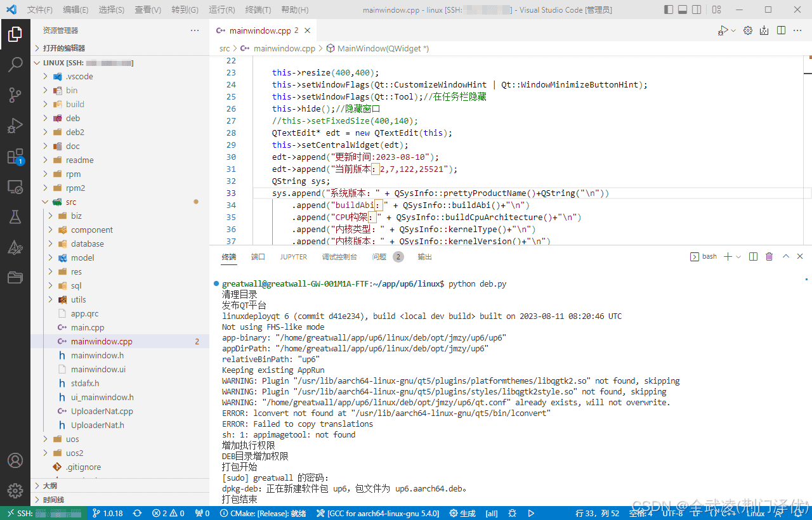Open the Extensions view
The width and height of the screenshot is (812, 520).
coord(15,157)
